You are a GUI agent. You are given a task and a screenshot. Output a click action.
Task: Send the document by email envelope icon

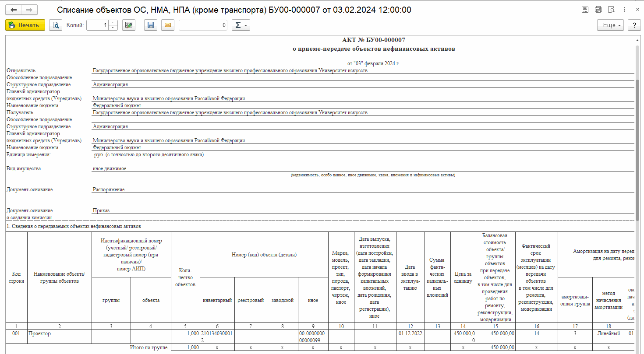coord(167,25)
